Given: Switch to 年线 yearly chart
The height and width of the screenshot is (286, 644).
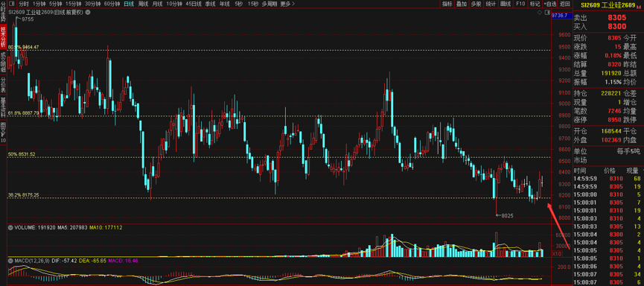Looking at the screenshot, I should [x=224, y=4].
